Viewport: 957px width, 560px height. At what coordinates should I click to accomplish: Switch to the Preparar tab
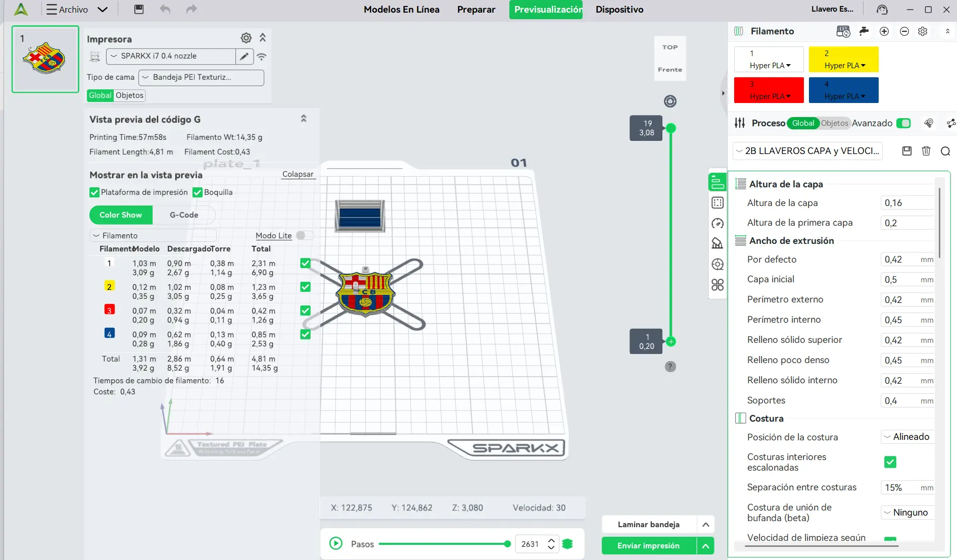[476, 10]
